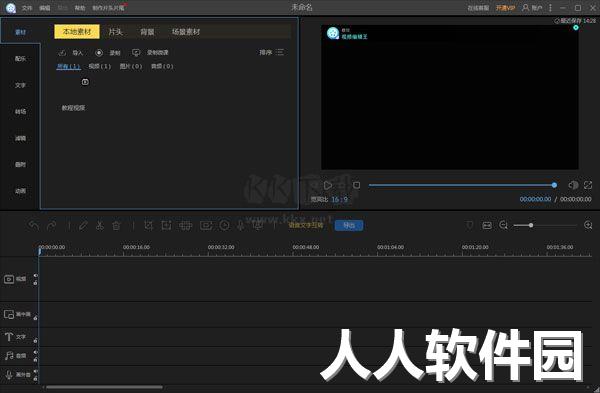Click the yellow voice-text conversion link
The height and width of the screenshot is (393, 600).
pos(306,225)
